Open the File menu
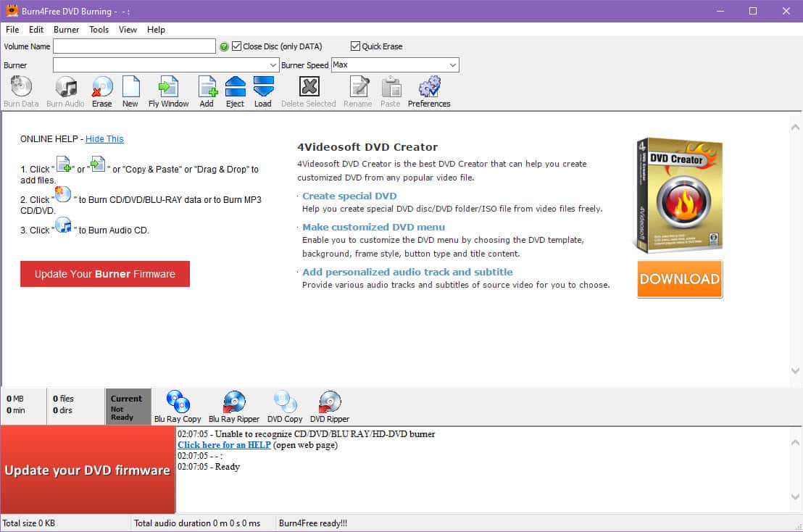This screenshot has height=532, width=803. [x=12, y=30]
